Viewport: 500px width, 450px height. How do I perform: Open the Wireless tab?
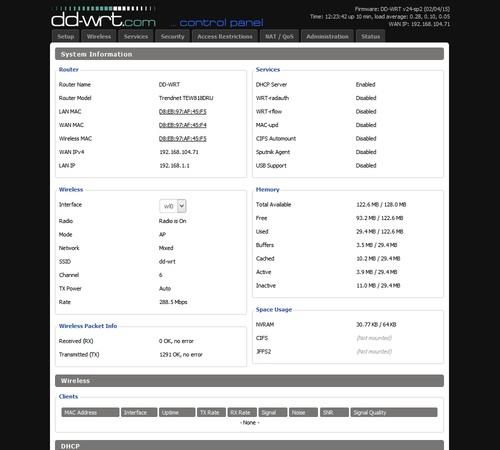tap(99, 36)
